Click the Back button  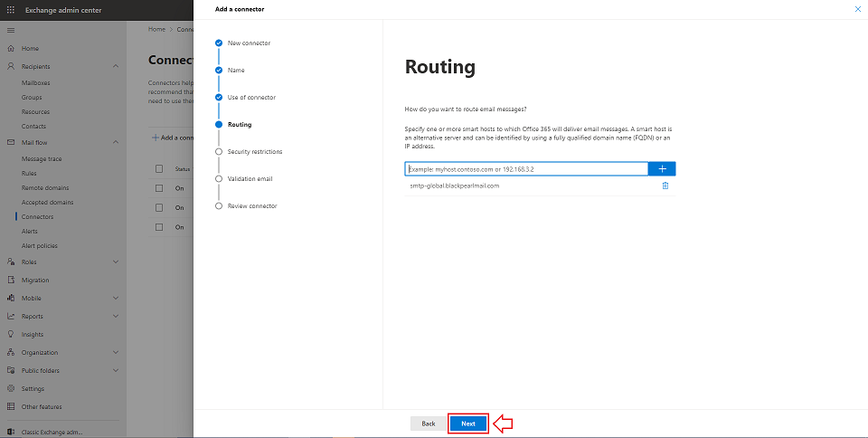428,424
